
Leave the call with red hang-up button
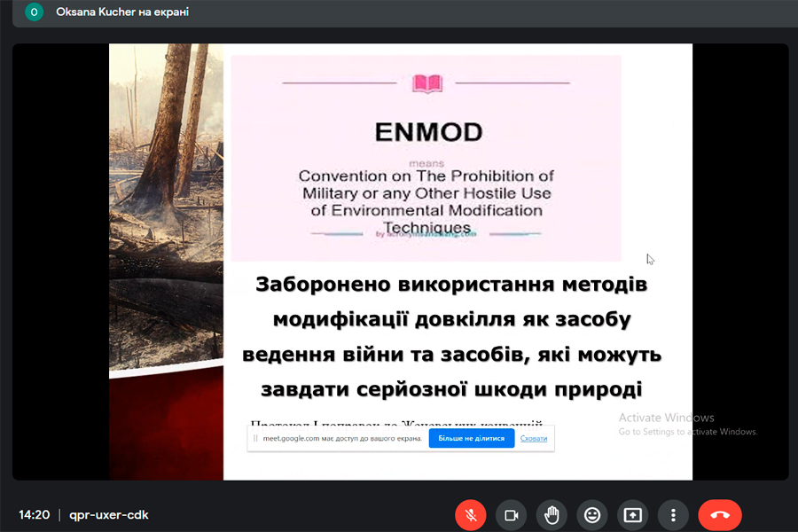(x=720, y=515)
